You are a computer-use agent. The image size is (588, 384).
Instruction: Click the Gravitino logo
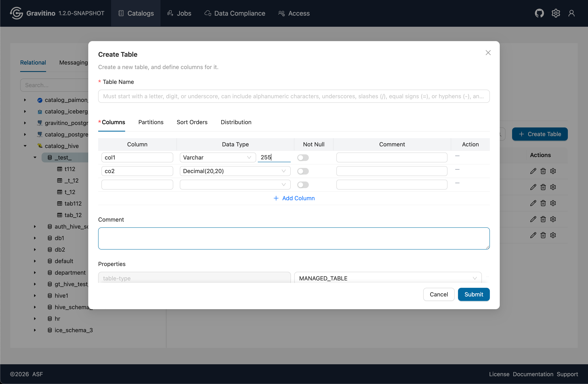click(x=16, y=13)
